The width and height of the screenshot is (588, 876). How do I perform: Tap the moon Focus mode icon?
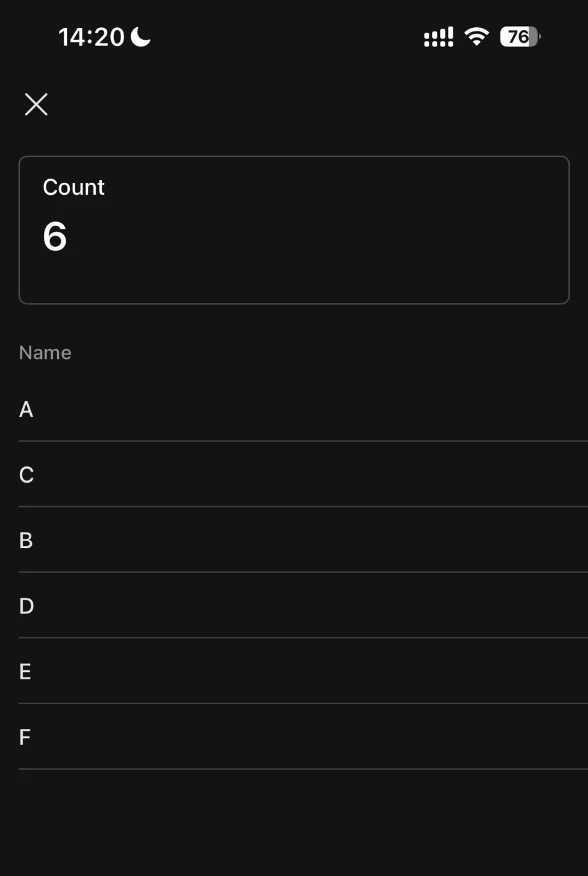tap(141, 37)
